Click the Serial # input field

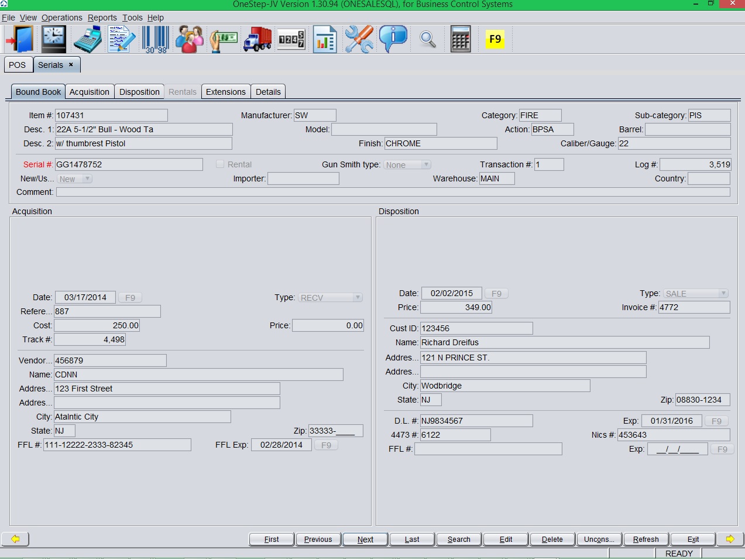click(x=129, y=164)
